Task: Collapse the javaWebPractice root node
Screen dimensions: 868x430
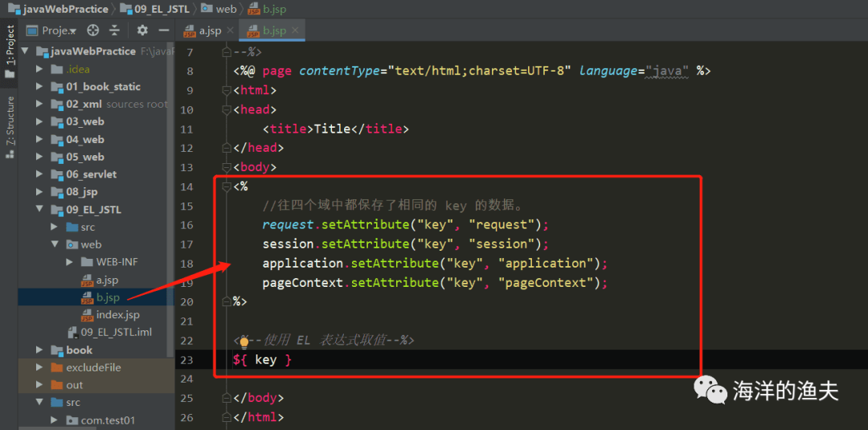Action: 25,51
